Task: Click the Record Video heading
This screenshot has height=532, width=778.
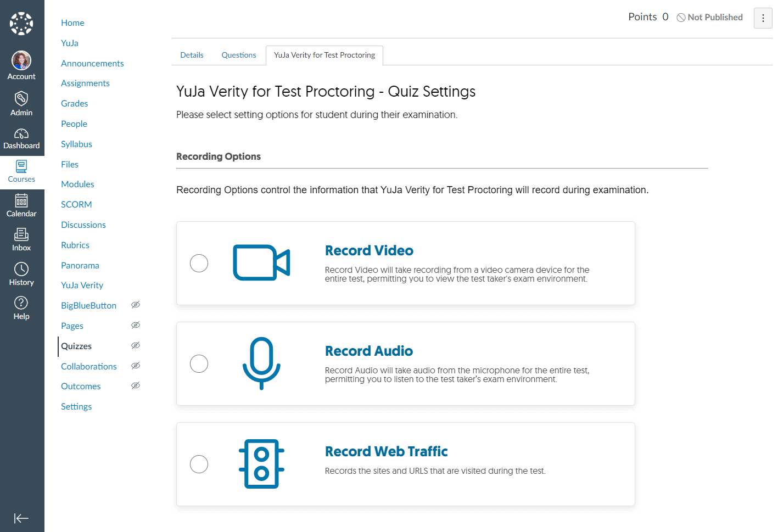Action: click(369, 250)
